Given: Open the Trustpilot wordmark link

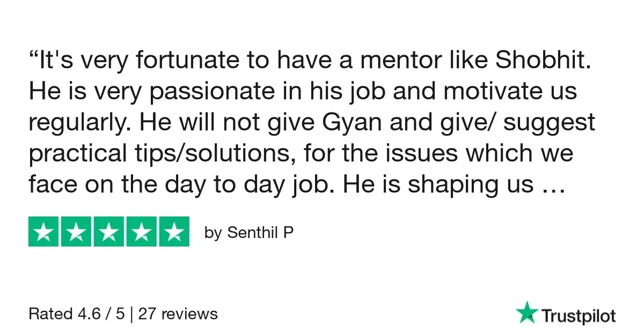Looking at the screenshot, I should pyautogui.click(x=579, y=316).
